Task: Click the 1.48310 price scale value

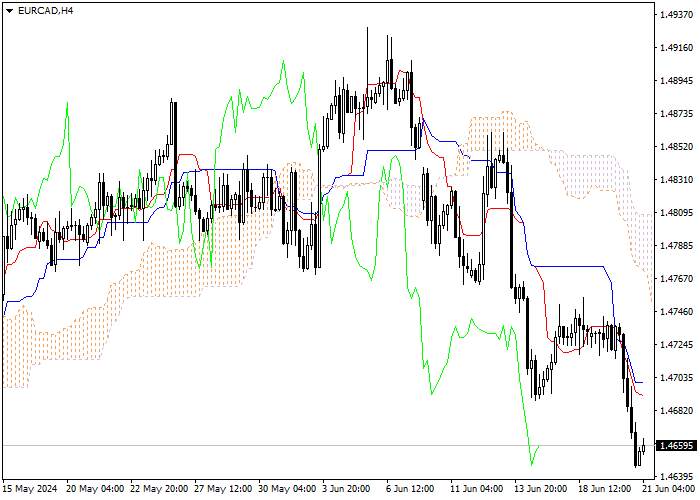Action: [677, 180]
